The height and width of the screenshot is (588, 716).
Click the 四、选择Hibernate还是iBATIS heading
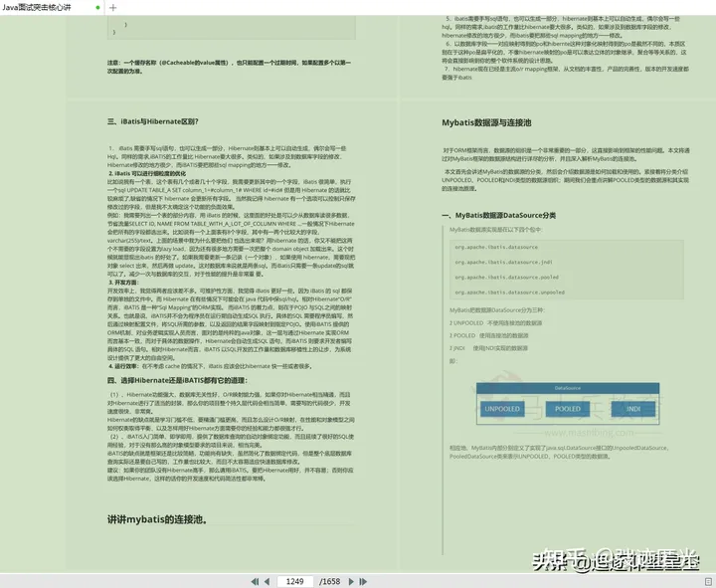pos(177,380)
